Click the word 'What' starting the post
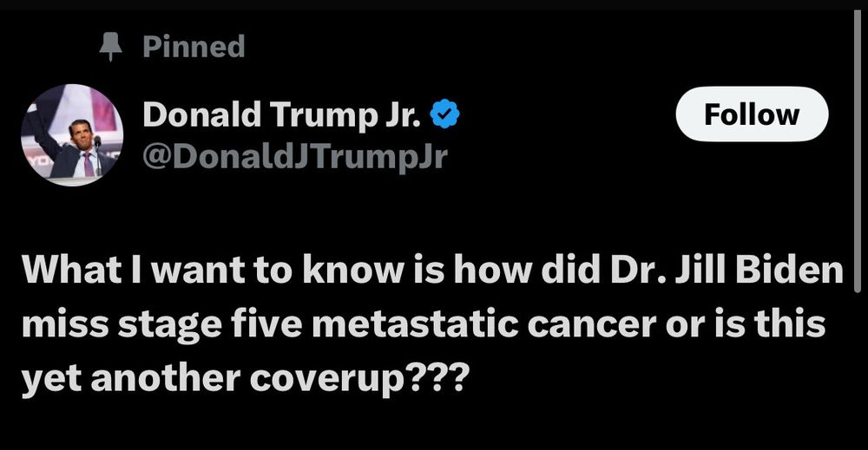The image size is (868, 450). click(72, 270)
